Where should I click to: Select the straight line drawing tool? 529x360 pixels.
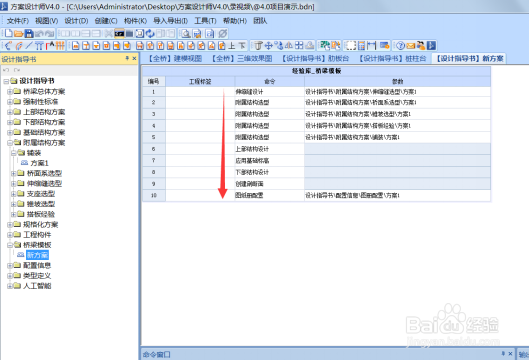[x=29, y=45]
